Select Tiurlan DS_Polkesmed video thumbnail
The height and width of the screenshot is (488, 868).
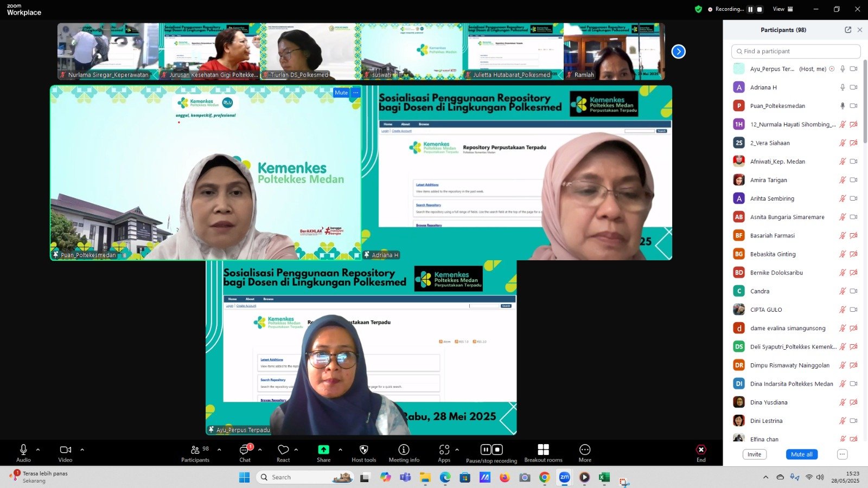click(310, 52)
